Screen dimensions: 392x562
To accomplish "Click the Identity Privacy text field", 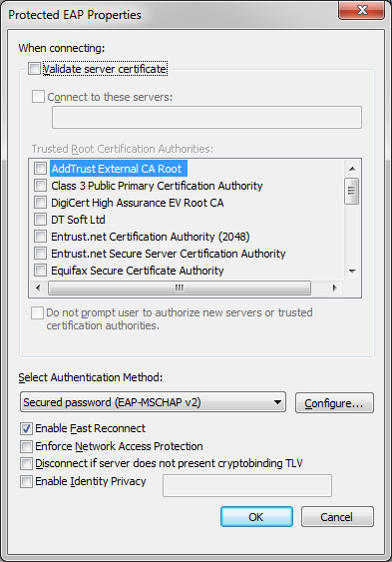I will click(x=247, y=486).
